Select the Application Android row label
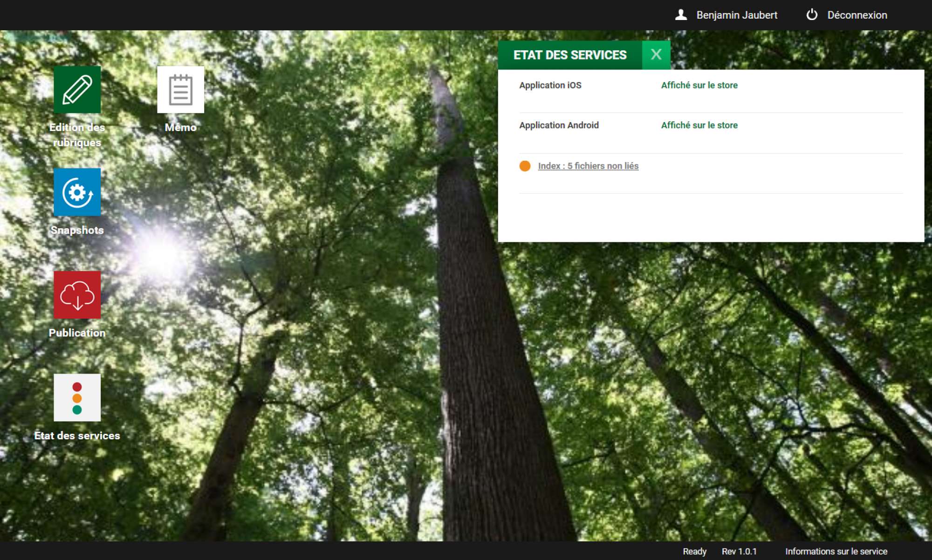This screenshot has height=560, width=932. click(559, 125)
